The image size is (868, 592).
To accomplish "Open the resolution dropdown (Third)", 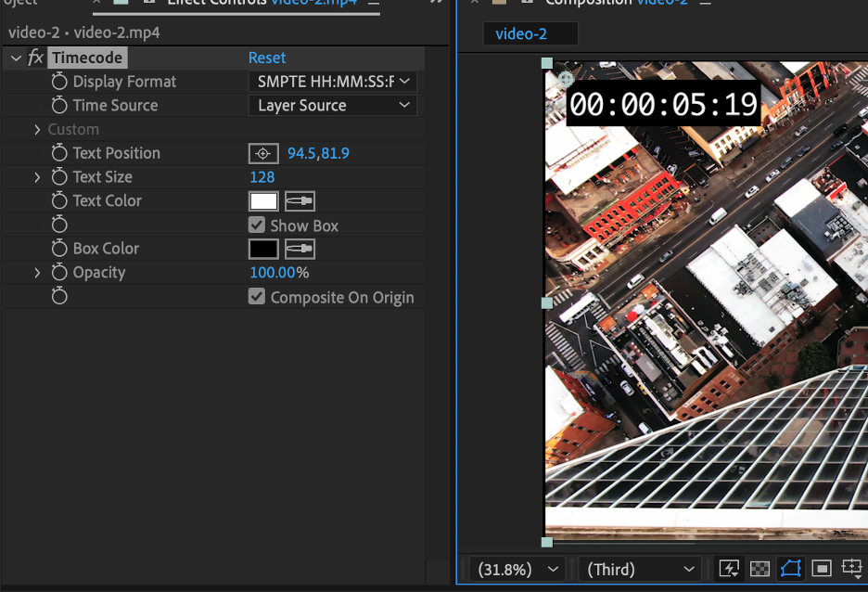I will (x=640, y=570).
